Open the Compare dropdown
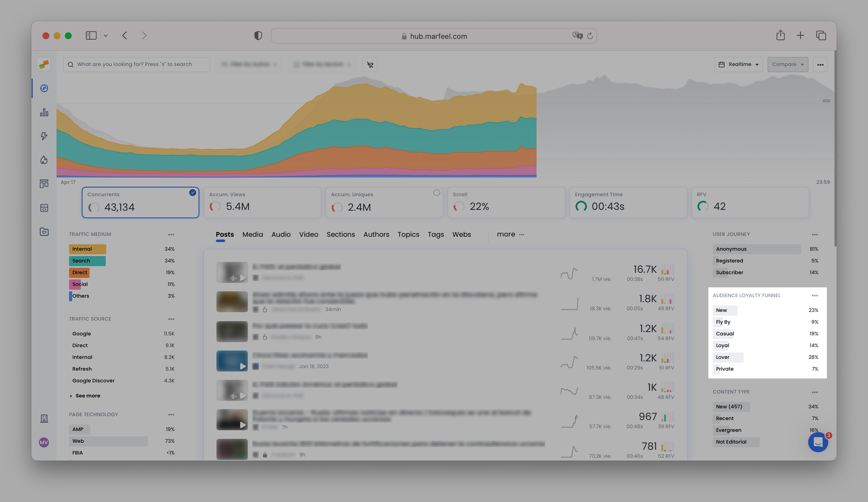 click(788, 64)
